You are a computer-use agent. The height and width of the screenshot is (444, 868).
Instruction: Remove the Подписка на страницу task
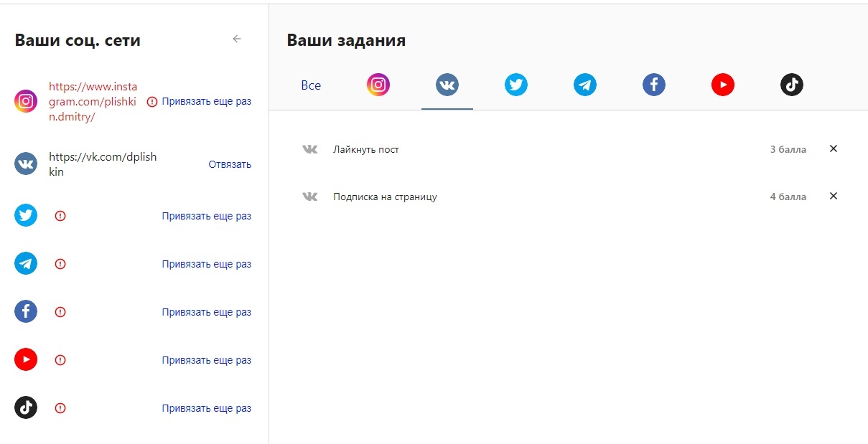(x=834, y=197)
